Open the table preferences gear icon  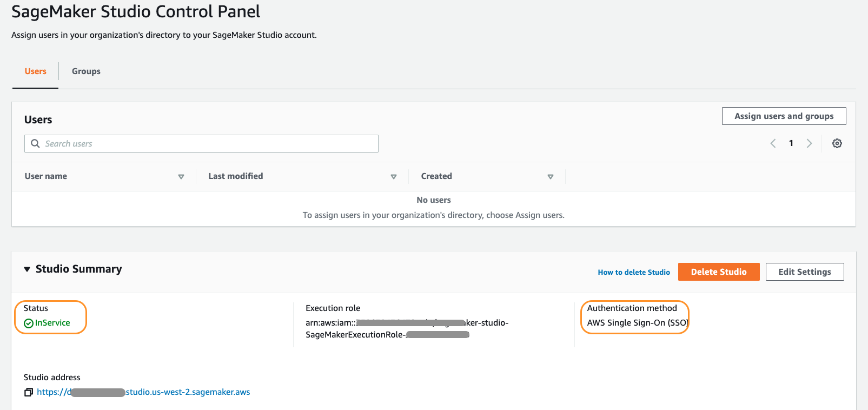click(x=837, y=143)
